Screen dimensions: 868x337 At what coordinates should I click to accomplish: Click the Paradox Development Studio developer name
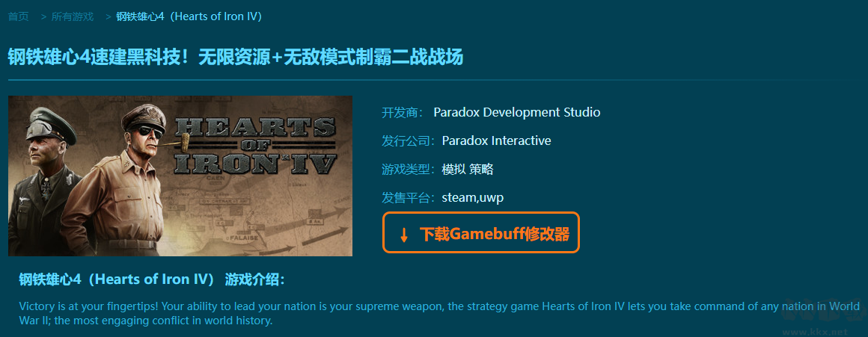(x=516, y=112)
